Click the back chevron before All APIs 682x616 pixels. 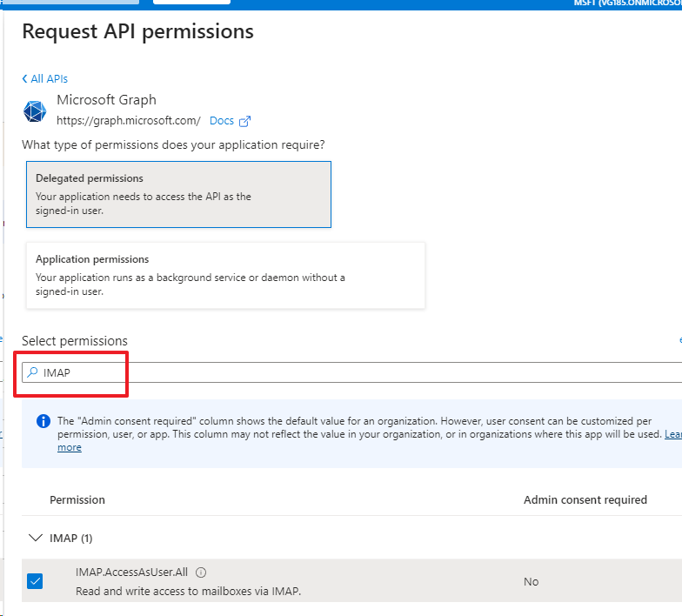click(24, 79)
